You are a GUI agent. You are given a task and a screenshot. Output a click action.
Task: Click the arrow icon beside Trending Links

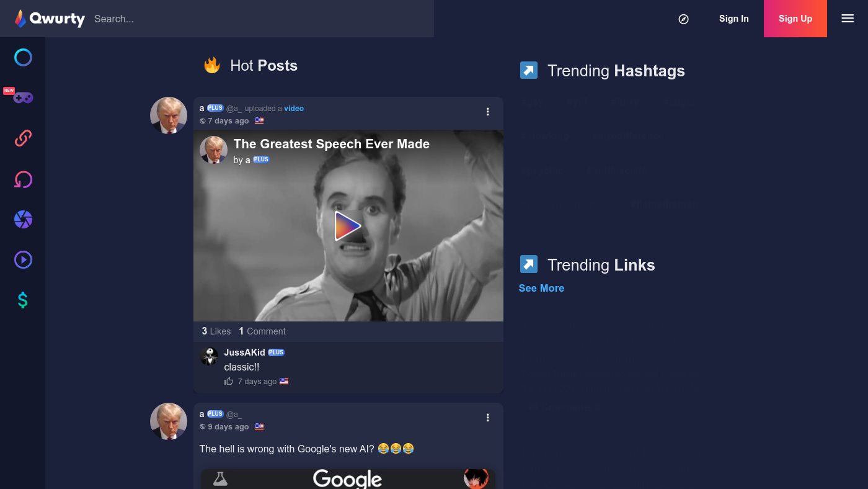(x=529, y=264)
